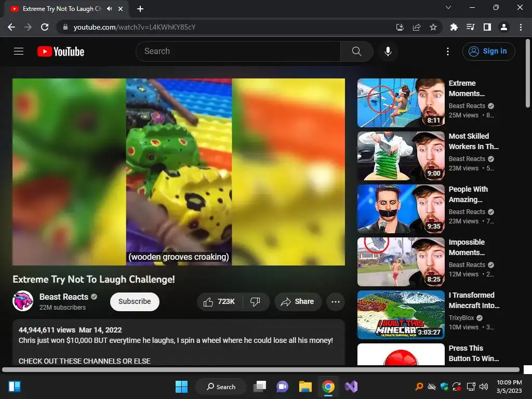The height and width of the screenshot is (399, 532).
Task: Share this page from the address bar
Action: [x=417, y=27]
